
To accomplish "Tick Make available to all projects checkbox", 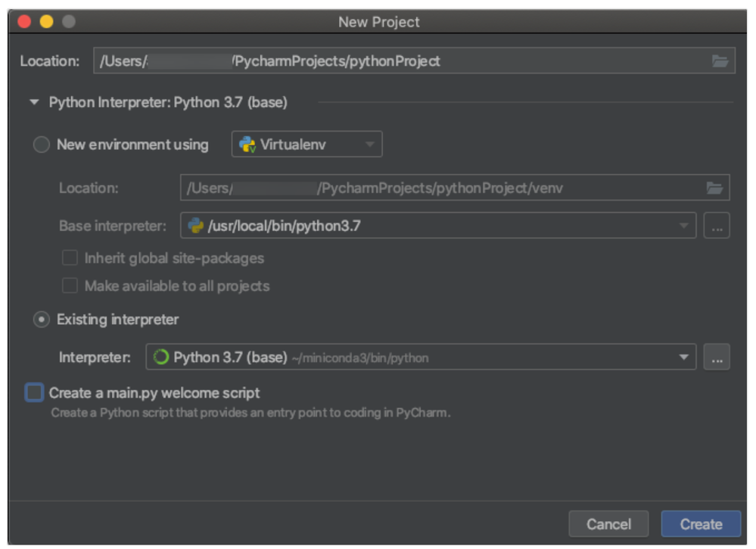I will point(70,286).
